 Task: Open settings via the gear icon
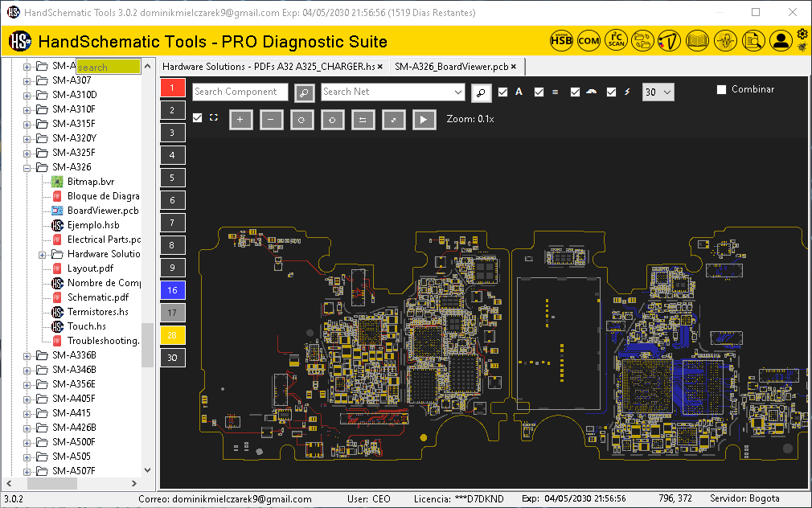click(802, 35)
